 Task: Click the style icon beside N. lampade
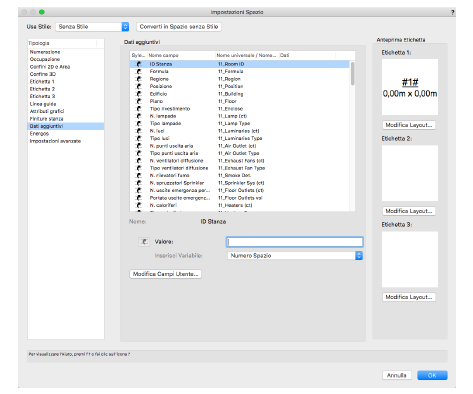139,116
